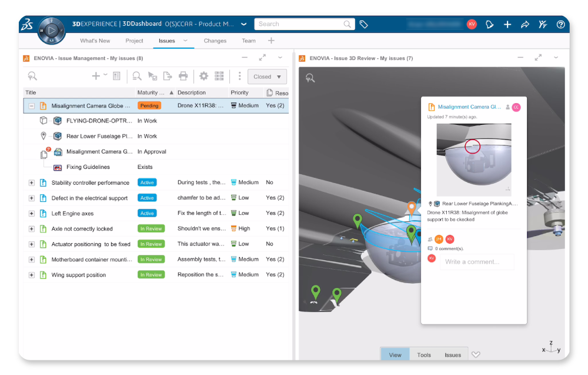Switch to the What's New tab

click(x=95, y=41)
